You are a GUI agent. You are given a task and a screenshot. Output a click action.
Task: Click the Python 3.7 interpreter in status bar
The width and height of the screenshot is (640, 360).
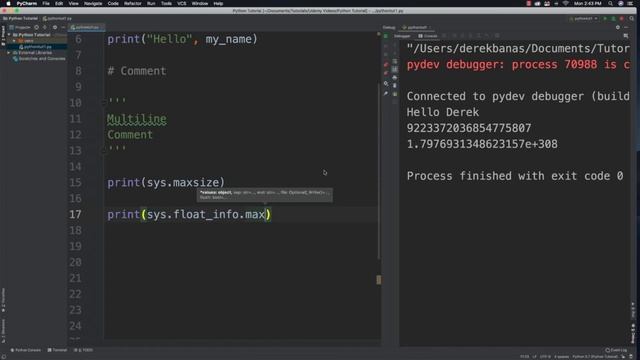[595, 357]
